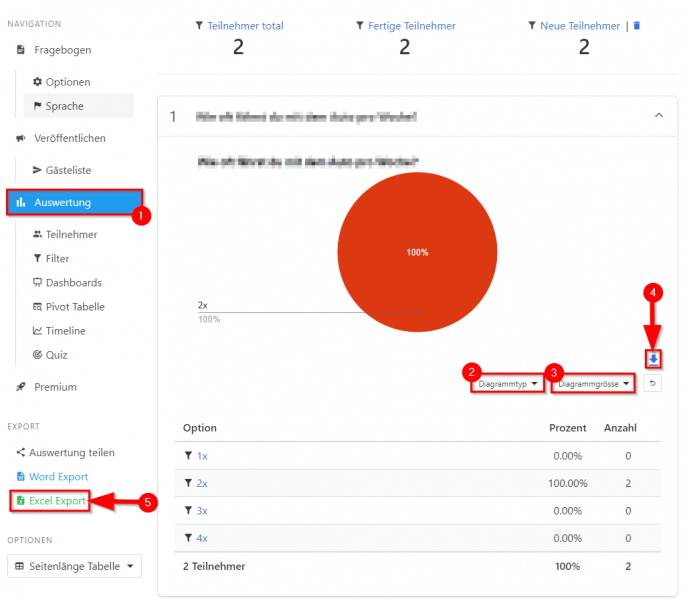The image size is (685, 600).
Task: Open the Filter submenu entry
Action: coord(51,258)
